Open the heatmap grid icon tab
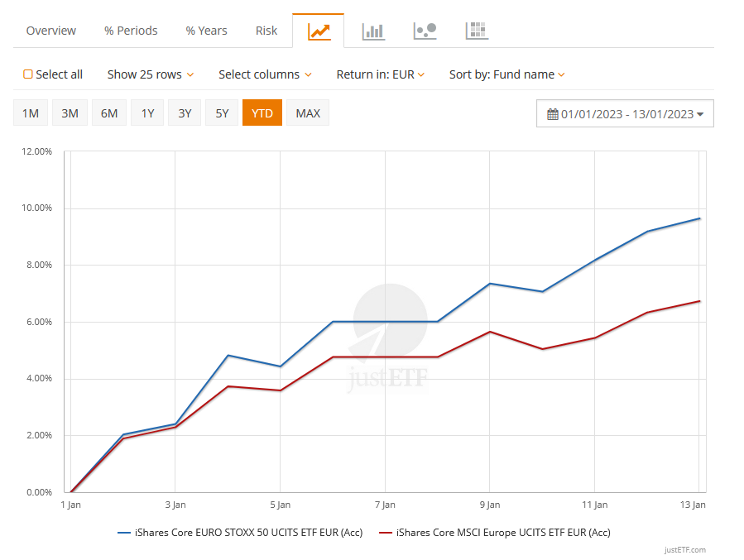The height and width of the screenshot is (560, 744). (477, 31)
